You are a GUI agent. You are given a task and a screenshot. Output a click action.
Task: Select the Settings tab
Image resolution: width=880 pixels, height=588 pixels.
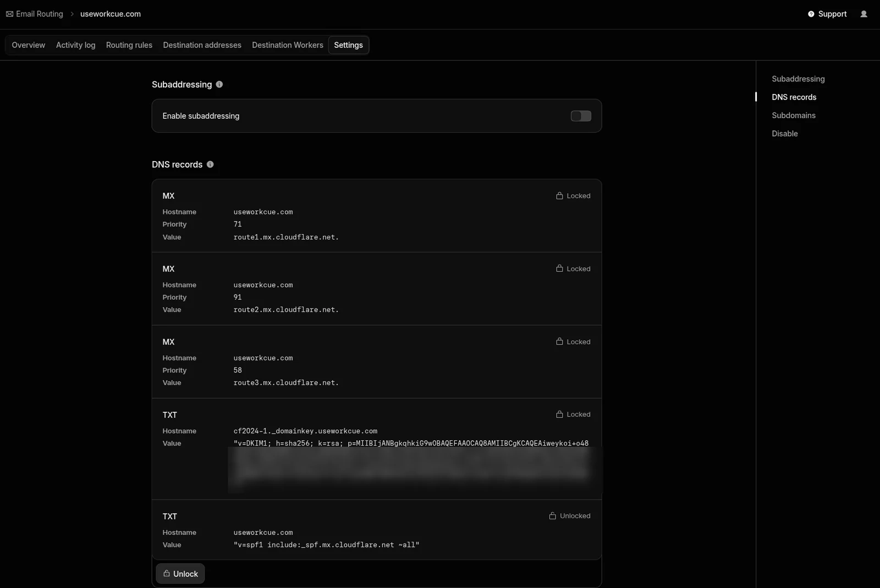coord(348,45)
